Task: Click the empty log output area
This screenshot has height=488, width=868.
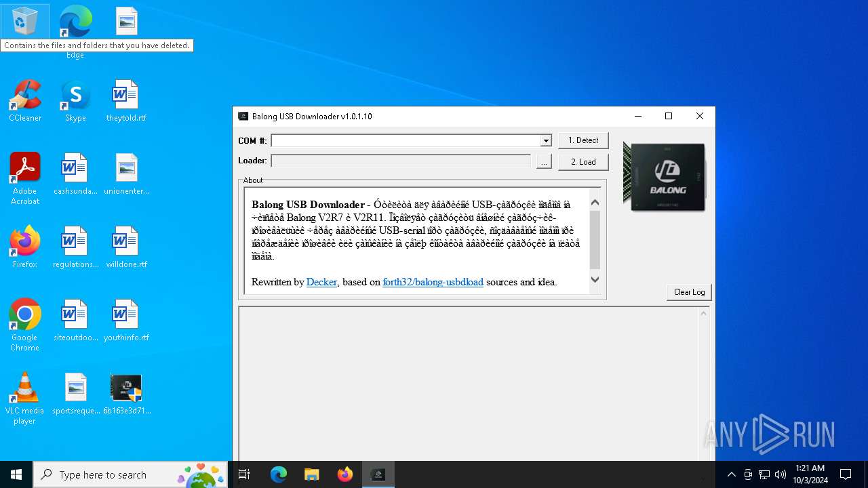Action: point(468,384)
